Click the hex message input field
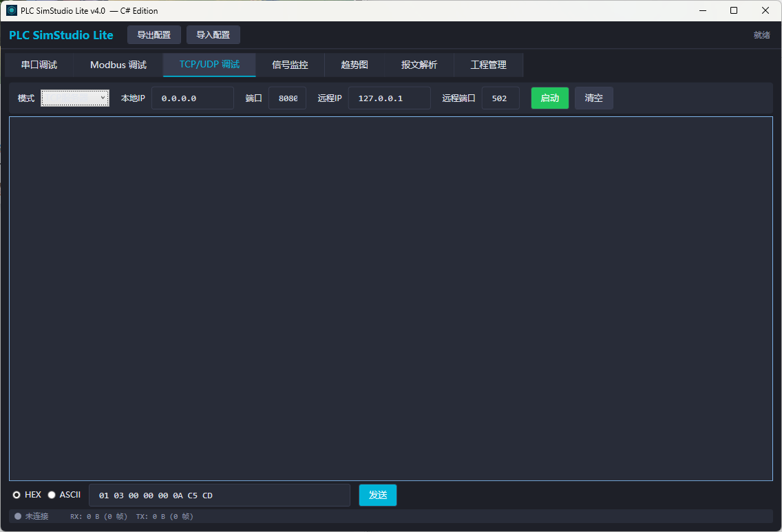Screen dimensions: 782x532 pos(220,495)
